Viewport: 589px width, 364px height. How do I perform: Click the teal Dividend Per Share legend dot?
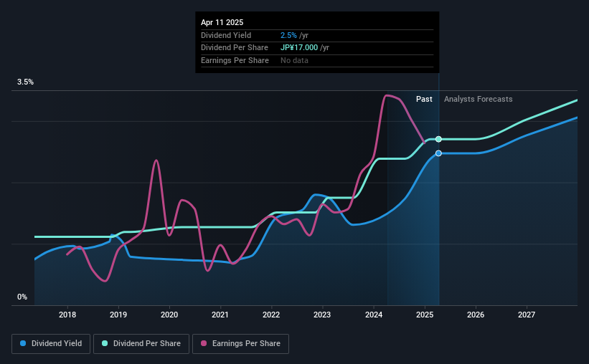pyautogui.click(x=105, y=343)
